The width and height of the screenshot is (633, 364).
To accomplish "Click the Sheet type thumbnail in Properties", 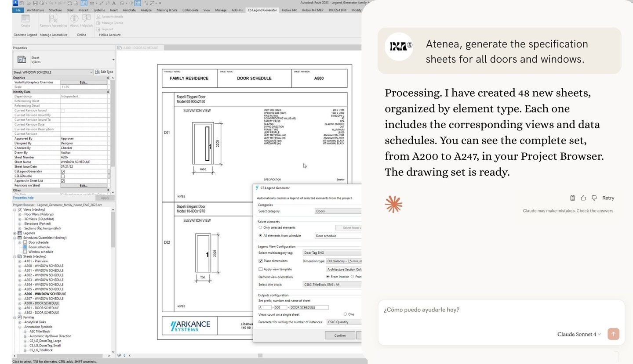I will click(21, 60).
